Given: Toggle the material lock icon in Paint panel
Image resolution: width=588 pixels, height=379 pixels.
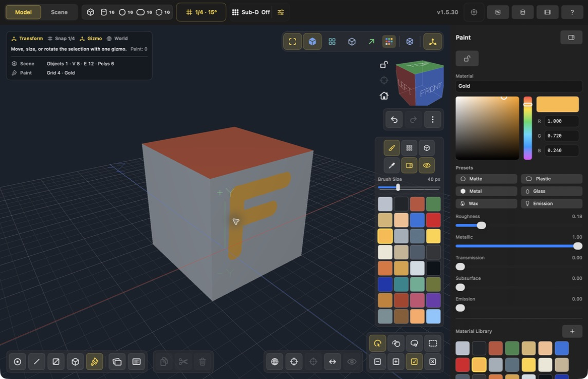Looking at the screenshot, I should pos(467,59).
